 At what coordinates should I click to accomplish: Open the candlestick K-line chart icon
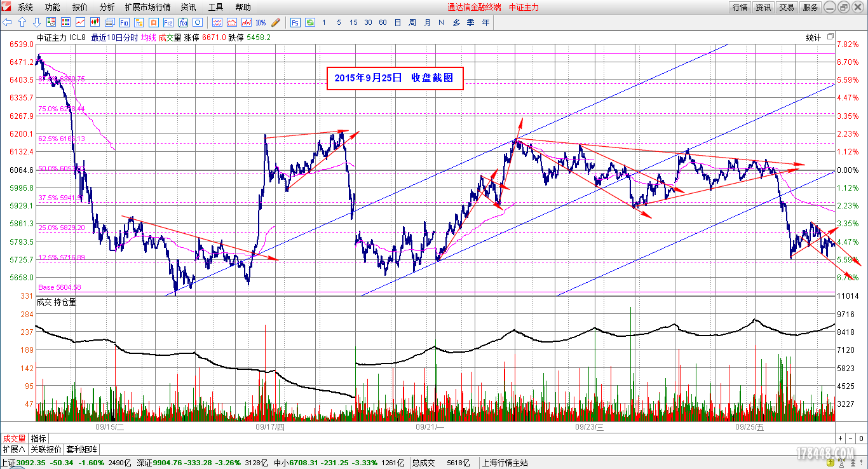tap(95, 22)
